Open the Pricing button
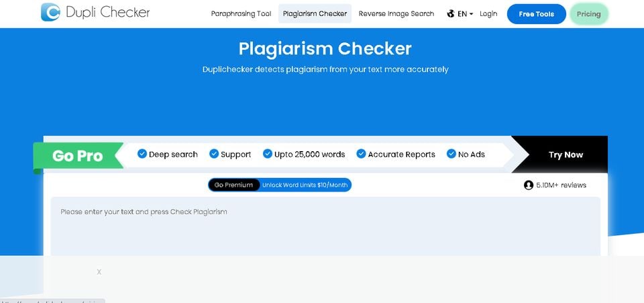Screen dimensions: 644x303 tap(588, 14)
